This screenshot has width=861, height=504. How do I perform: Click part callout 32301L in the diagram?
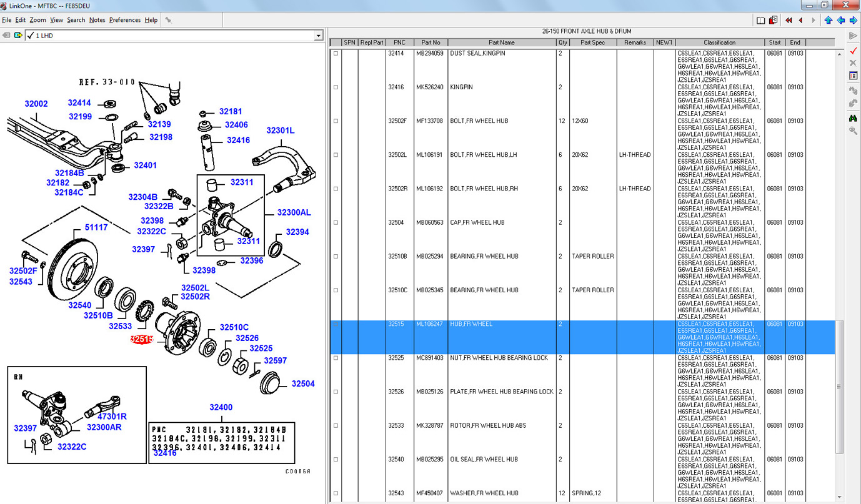tap(280, 131)
